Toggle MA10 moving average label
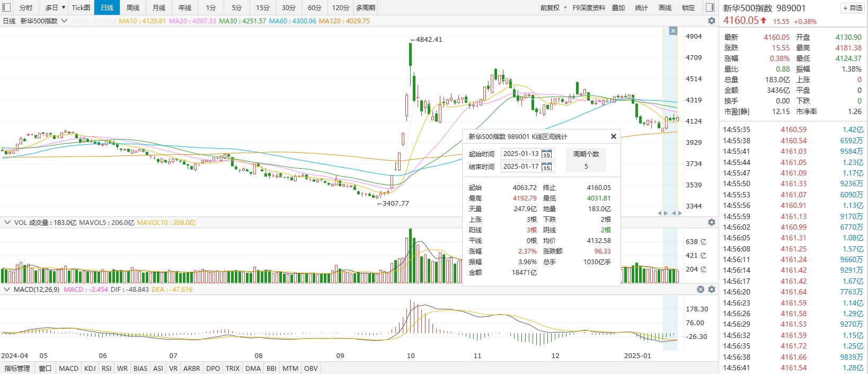This screenshot has width=868, height=374. point(142,21)
